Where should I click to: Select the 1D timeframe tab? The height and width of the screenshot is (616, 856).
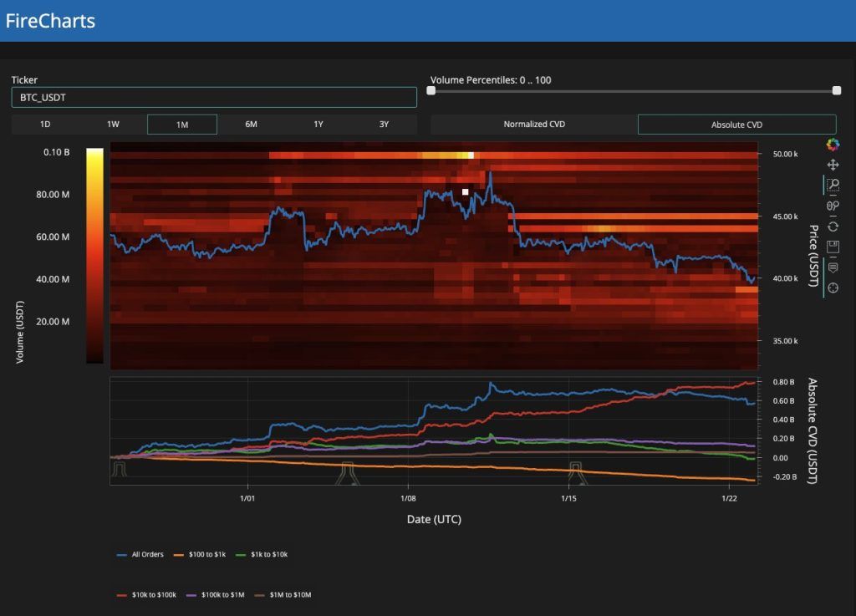(46, 124)
